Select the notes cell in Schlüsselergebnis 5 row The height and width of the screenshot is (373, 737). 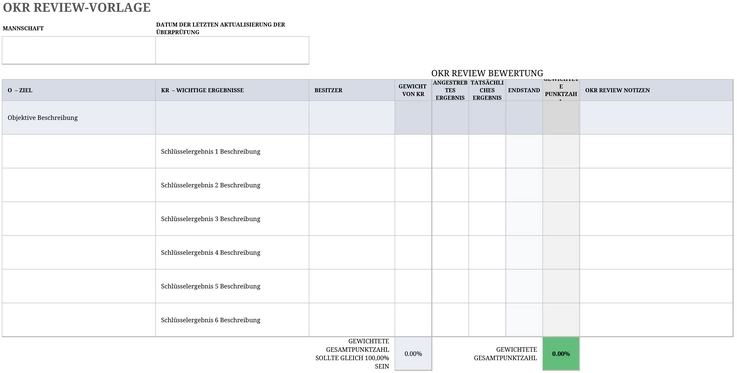656,286
